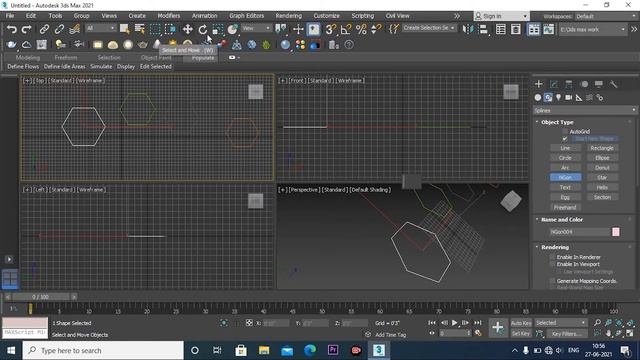The image size is (640, 360).
Task: Toggle the Set Key mode button
Action: pos(521,333)
